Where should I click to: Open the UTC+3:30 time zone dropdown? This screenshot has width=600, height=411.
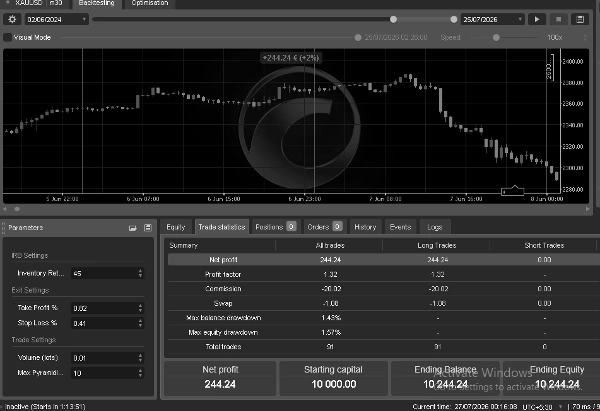tap(543, 406)
